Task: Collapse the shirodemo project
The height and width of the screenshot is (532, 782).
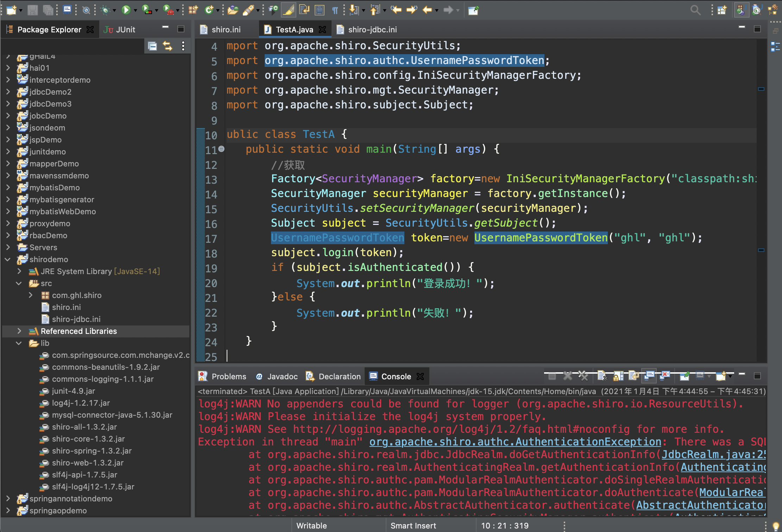Action: point(8,259)
